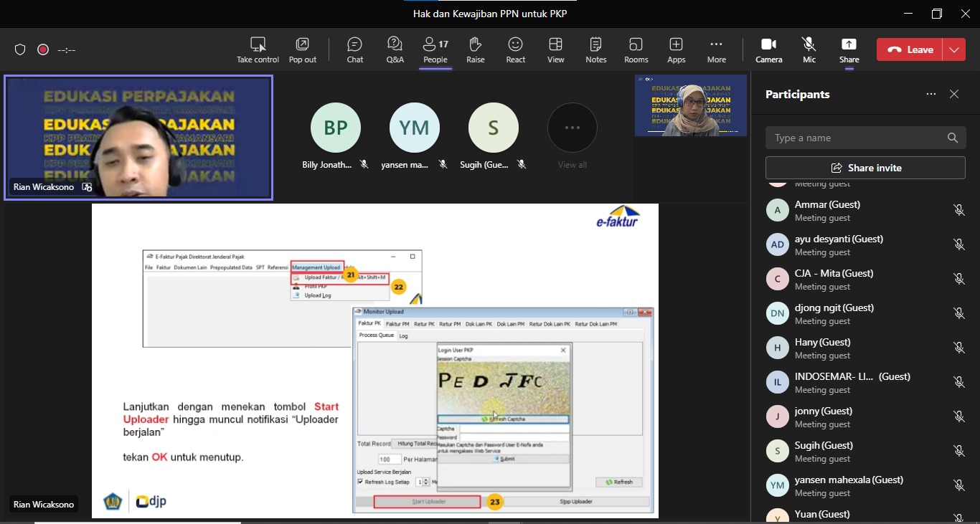Click jonny's muted mic icon
980x524 pixels.
958,416
